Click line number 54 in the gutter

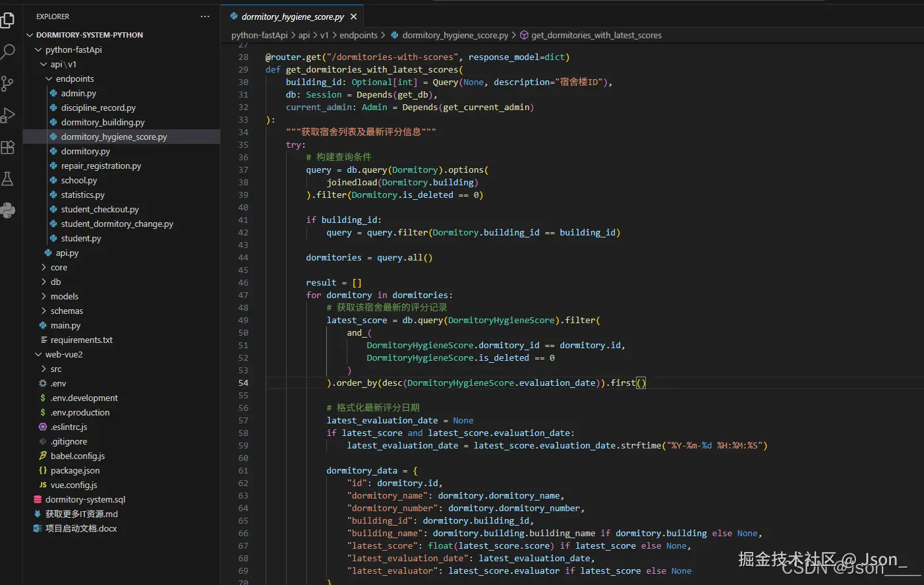(243, 383)
